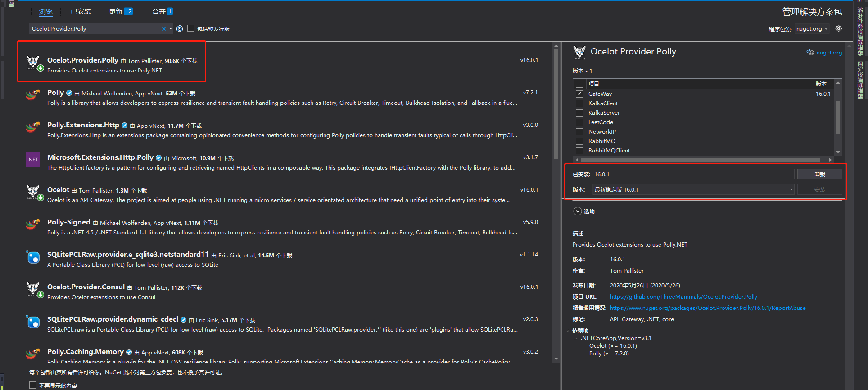Image resolution: width=868 pixels, height=390 pixels.
Task: Switch to the Installed tab
Action: pos(81,11)
